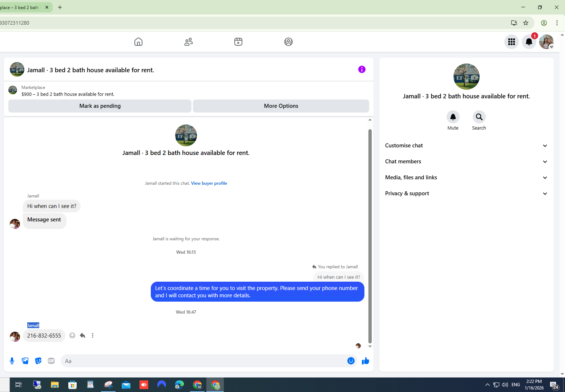The image size is (565, 392).
Task: Open the GIF picker icon
Action: [51, 361]
